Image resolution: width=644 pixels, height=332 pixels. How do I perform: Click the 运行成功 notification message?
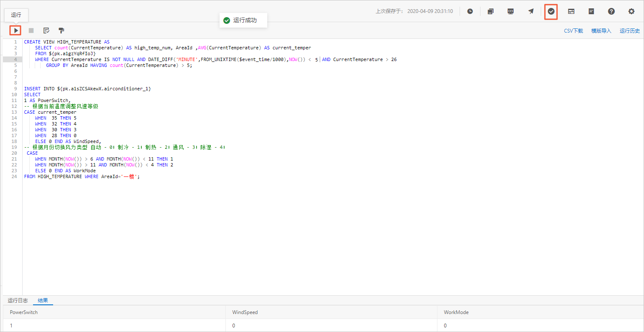click(245, 20)
